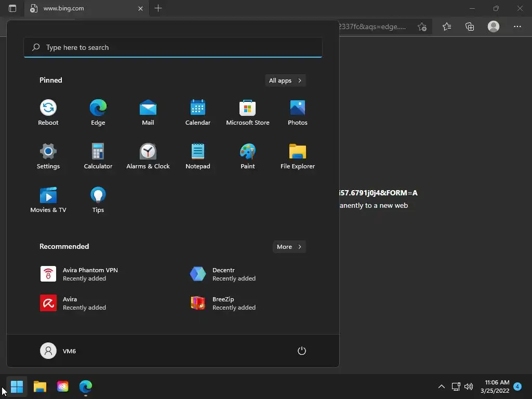Open network status in system tray
The width and height of the screenshot is (532, 399).
coord(456,386)
